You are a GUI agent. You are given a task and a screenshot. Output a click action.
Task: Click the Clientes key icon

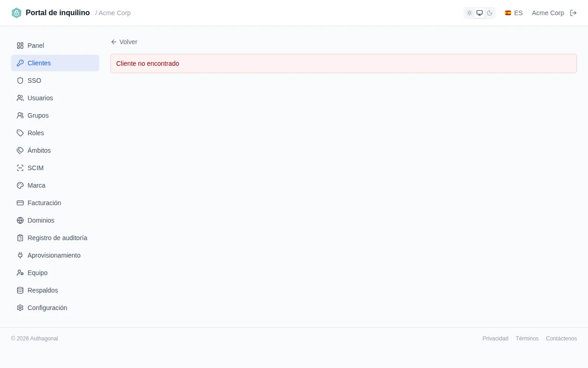pos(20,63)
